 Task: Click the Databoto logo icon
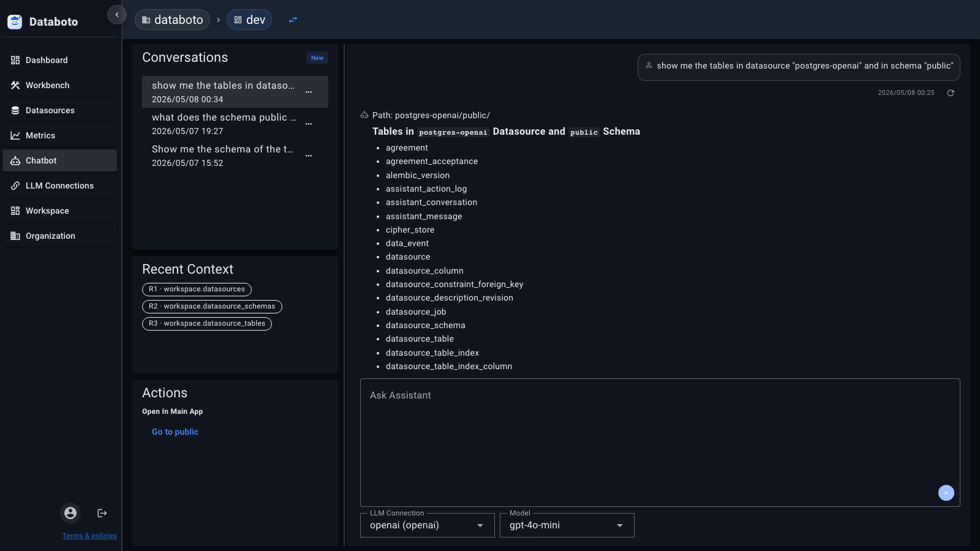15,21
